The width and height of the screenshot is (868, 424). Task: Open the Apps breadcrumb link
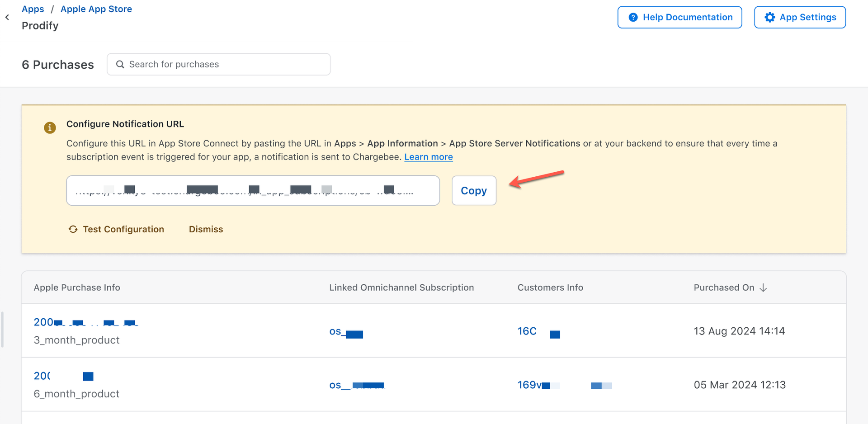[33, 9]
